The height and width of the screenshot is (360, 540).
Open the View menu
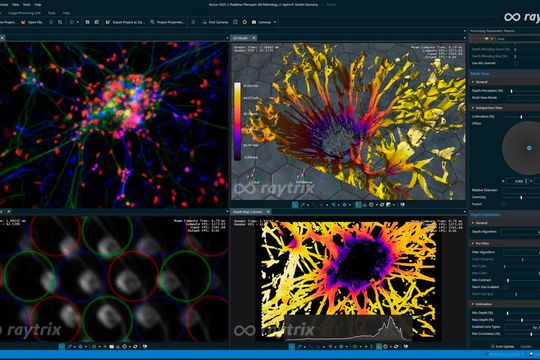(x=15, y=4)
